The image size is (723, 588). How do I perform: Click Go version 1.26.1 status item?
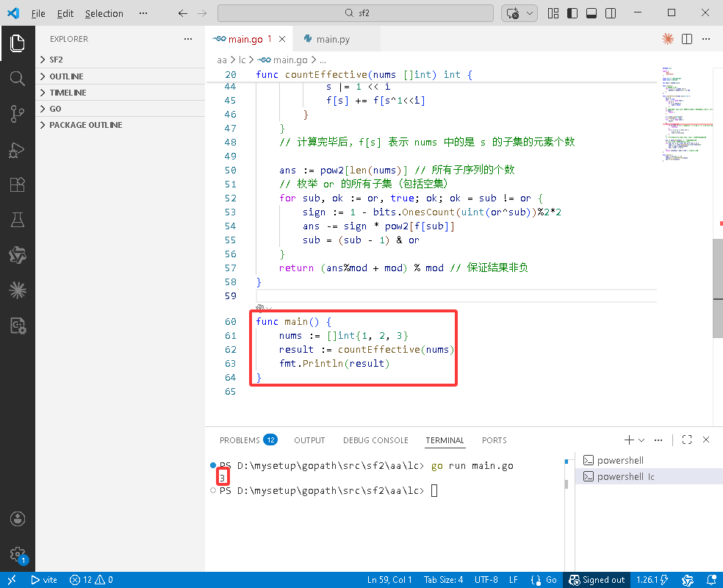(652, 580)
